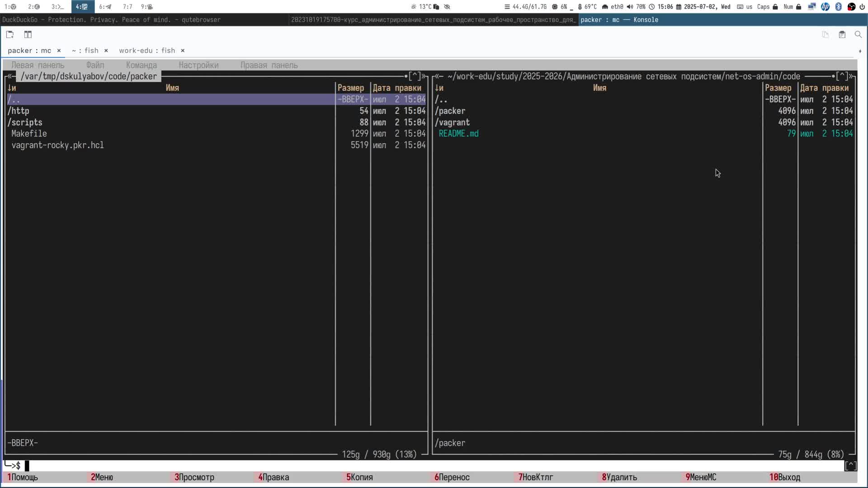Open the 'Правая панель' menu
Screen dimensions: 868x488
pos(269,65)
